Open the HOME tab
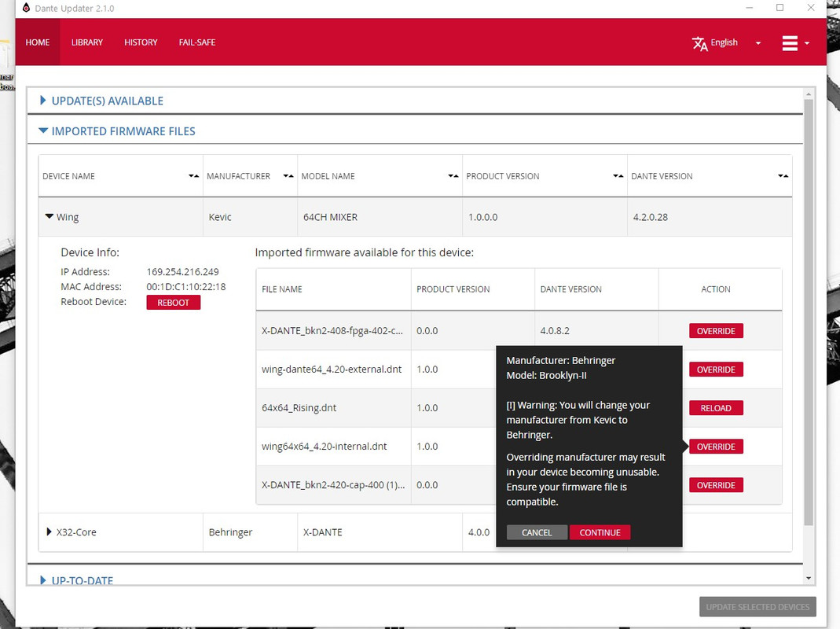Screen dimensions: 840x629 click(38, 42)
